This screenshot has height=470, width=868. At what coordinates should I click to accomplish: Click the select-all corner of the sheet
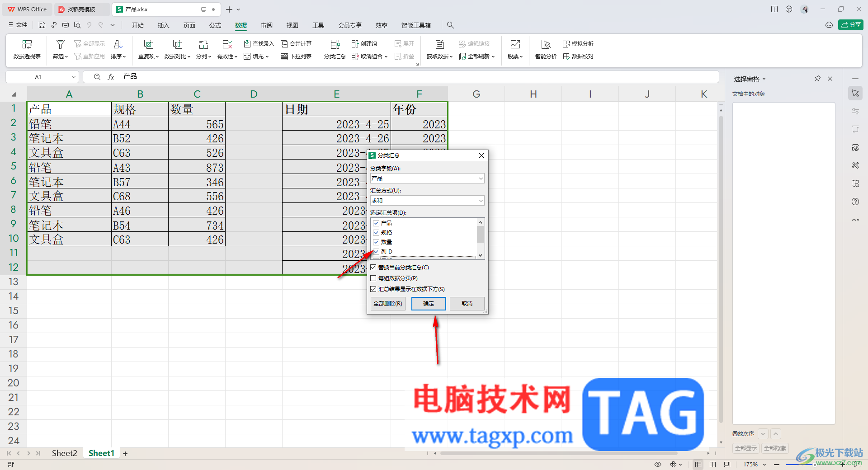click(x=14, y=94)
